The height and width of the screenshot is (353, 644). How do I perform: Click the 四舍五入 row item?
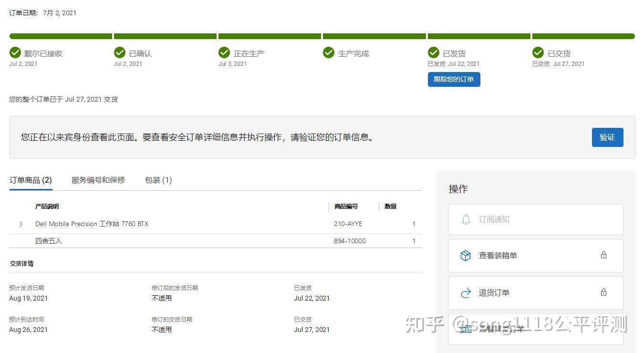pyautogui.click(x=49, y=241)
